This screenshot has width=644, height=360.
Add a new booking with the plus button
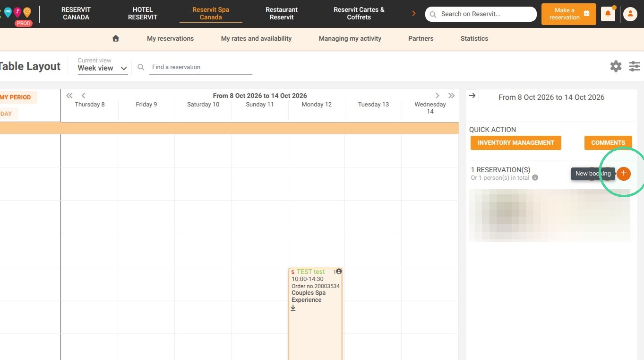click(x=624, y=174)
